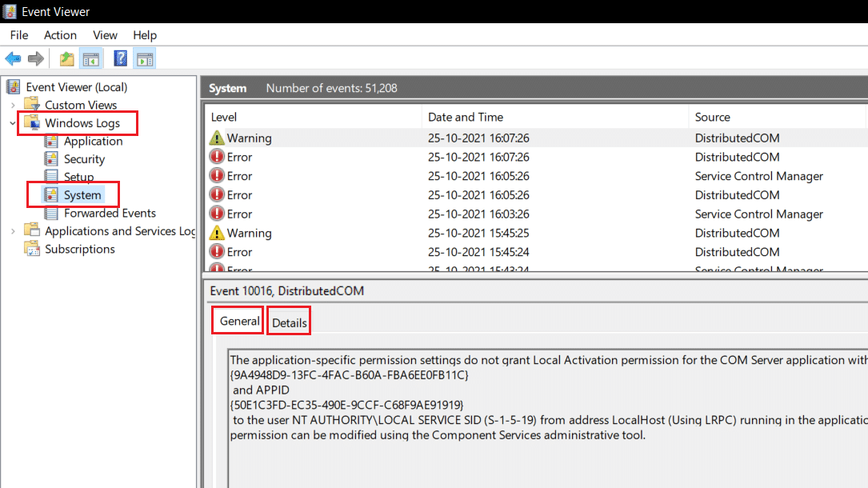Select Event Viewer (Local) root node
Image resolution: width=868 pixels, height=488 pixels.
(76, 87)
